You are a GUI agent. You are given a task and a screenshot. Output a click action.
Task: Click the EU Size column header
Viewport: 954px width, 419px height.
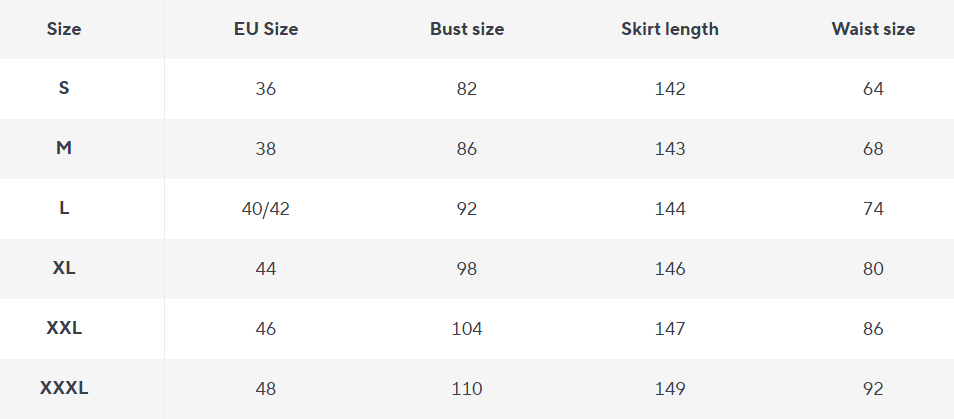pyautogui.click(x=265, y=29)
